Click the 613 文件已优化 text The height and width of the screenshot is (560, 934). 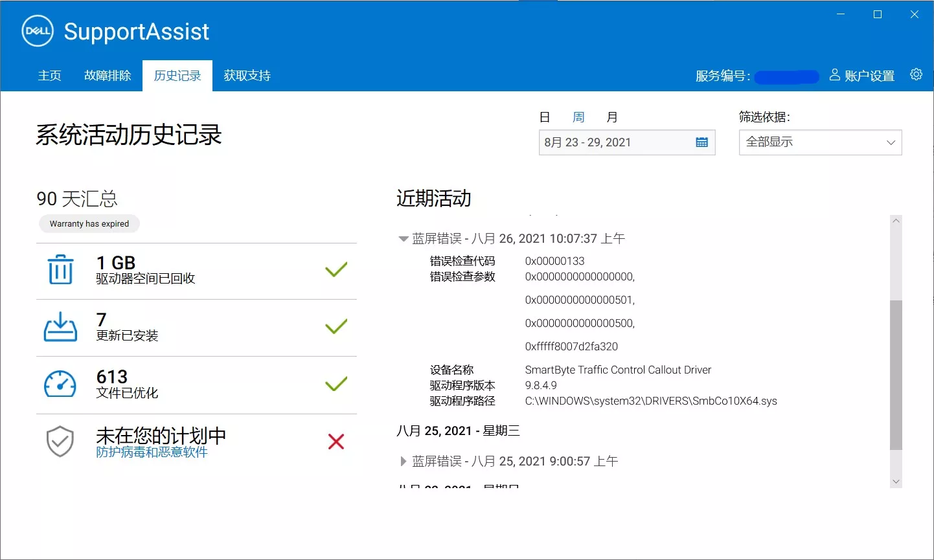tap(127, 384)
